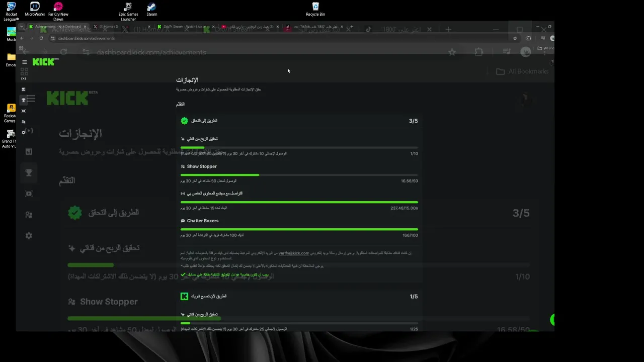The width and height of the screenshot is (644, 362).
Task: Launch Far Cry New Dawn desktop shortcut
Action: point(58,11)
